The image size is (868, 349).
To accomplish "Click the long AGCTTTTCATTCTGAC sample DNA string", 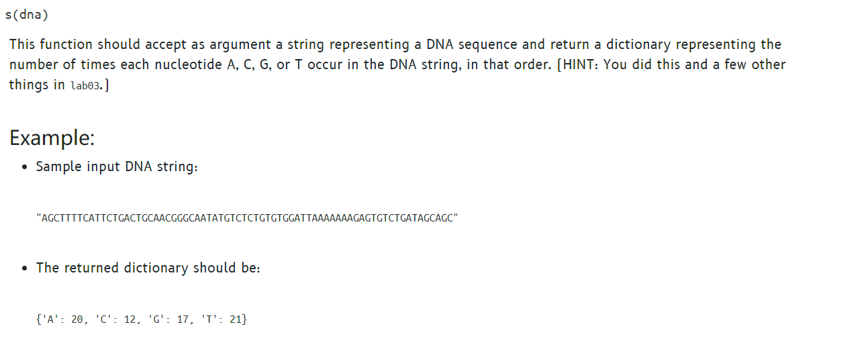I will pos(247,218).
